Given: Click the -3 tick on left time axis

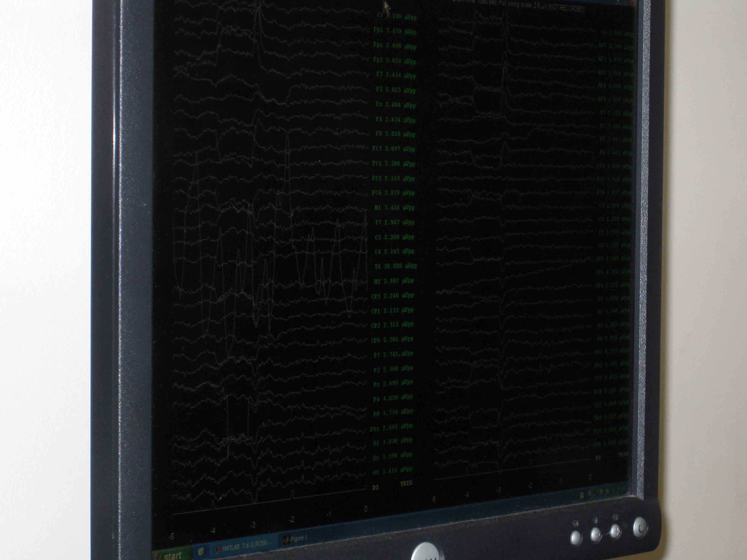Looking at the screenshot, I should (x=253, y=525).
